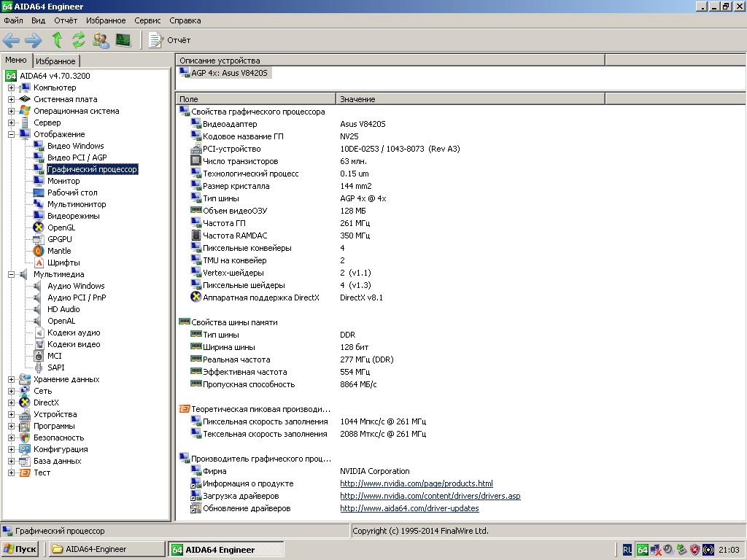
Task: Click the База данных icon in tree
Action: (x=25, y=461)
